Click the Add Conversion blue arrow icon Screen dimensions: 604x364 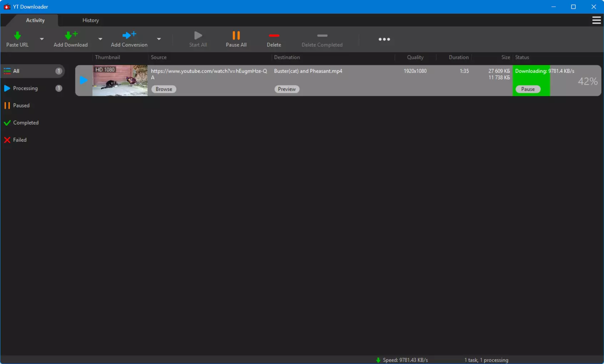pyautogui.click(x=129, y=35)
